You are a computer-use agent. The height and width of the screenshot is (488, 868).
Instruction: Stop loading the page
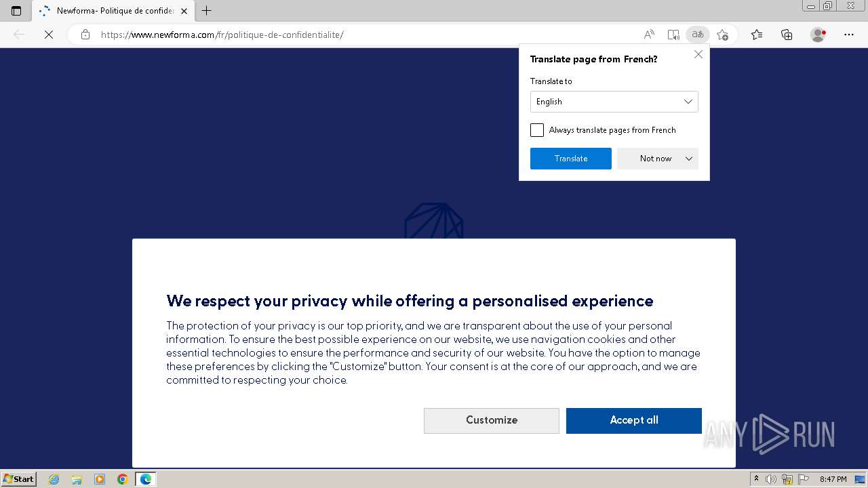[49, 35]
